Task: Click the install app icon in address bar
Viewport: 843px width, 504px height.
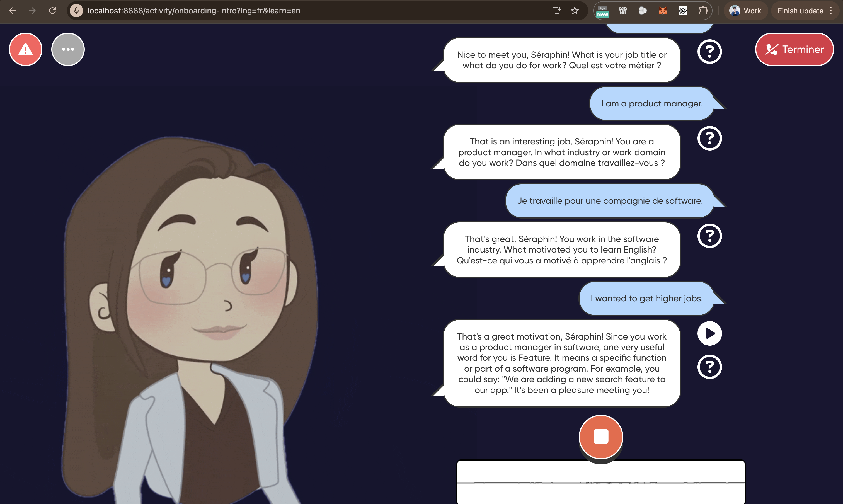Action: click(556, 11)
